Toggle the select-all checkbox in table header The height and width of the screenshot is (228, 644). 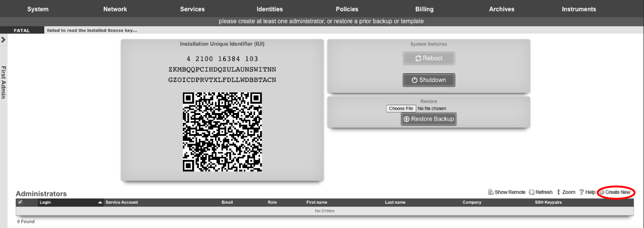pyautogui.click(x=20, y=202)
